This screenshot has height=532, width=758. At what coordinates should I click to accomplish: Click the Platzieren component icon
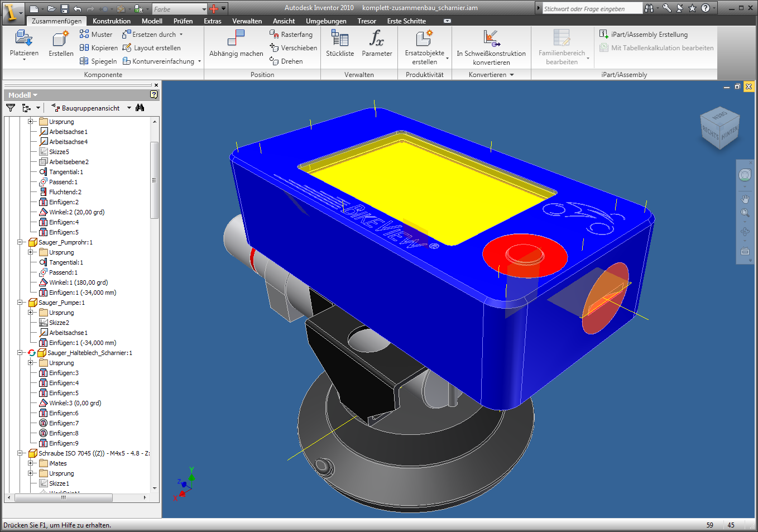[24, 39]
